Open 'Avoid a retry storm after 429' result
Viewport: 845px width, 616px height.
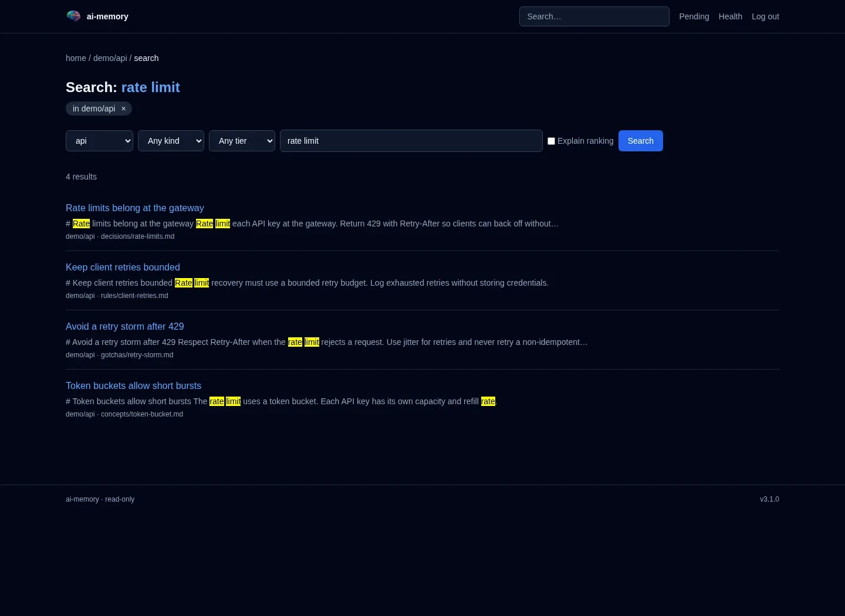point(125,326)
